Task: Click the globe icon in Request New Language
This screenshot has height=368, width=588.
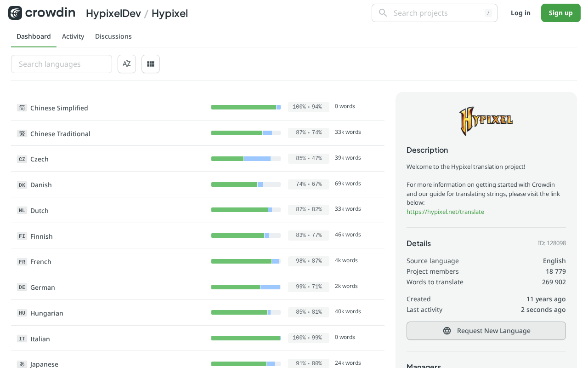Action: tap(447, 331)
